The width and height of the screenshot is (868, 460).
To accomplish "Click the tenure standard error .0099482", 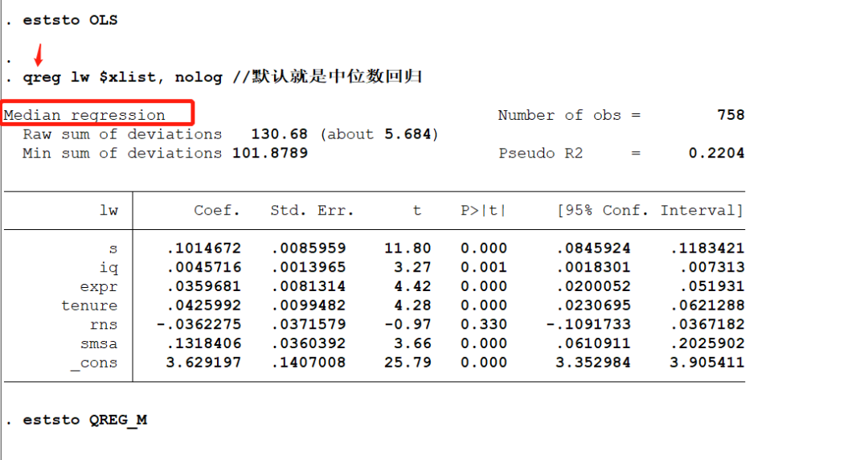I will 309,306.
